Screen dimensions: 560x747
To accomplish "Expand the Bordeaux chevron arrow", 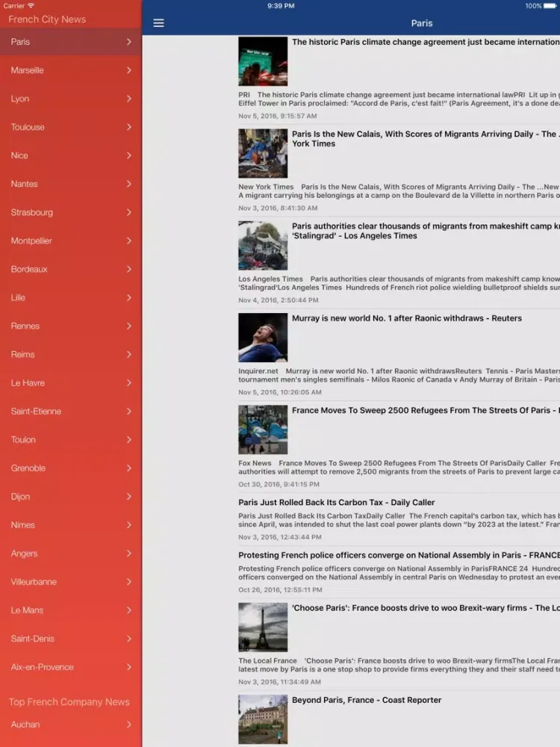I will click(x=129, y=269).
